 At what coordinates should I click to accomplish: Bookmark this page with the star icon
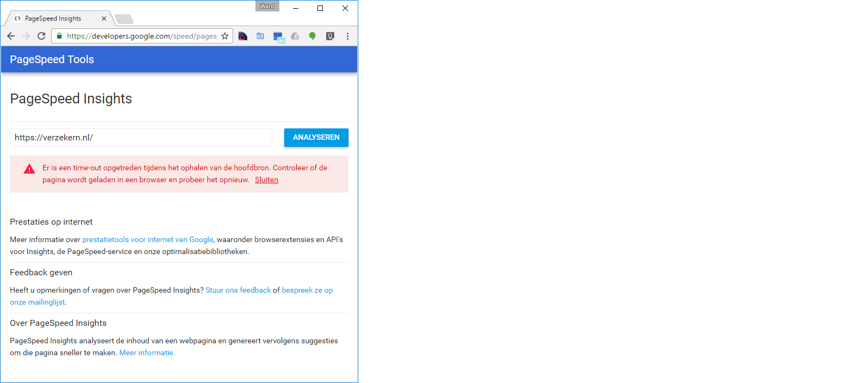[225, 36]
